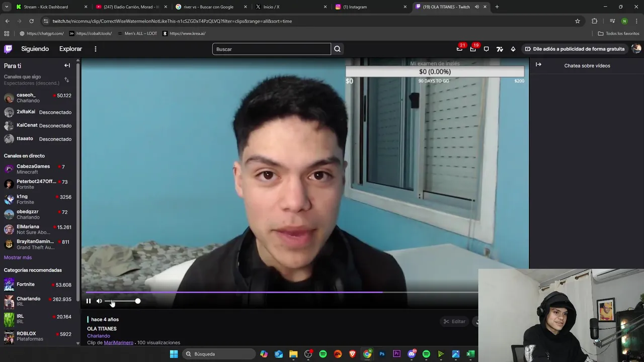
Task: Open ROBLOX recommended category
Action: [38, 336]
